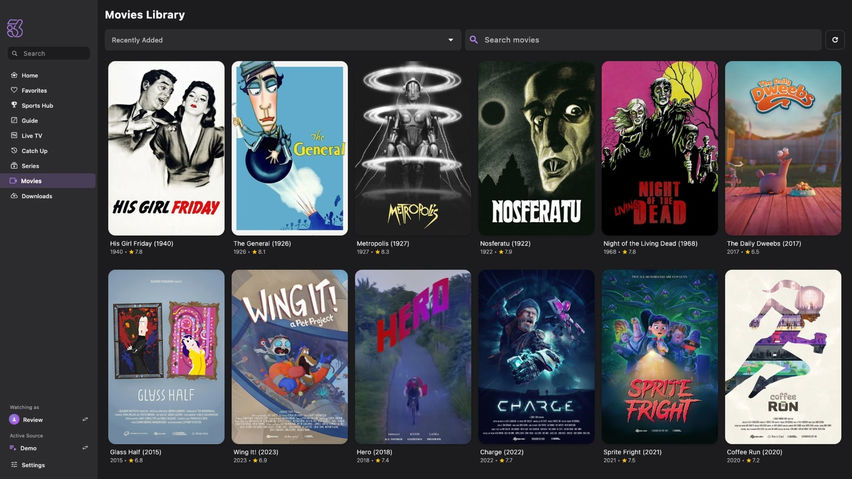
Task: Click the Series icon in sidebar
Action: click(14, 166)
